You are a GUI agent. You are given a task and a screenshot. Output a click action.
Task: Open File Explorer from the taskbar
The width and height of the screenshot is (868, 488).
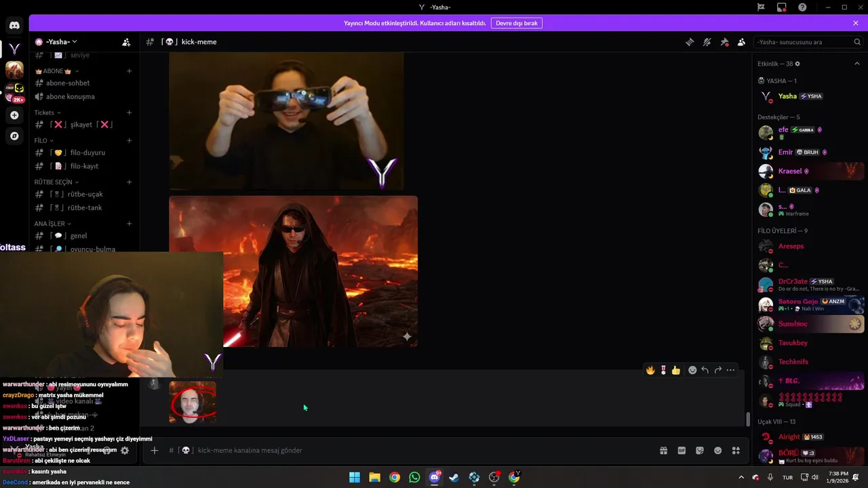point(374,477)
